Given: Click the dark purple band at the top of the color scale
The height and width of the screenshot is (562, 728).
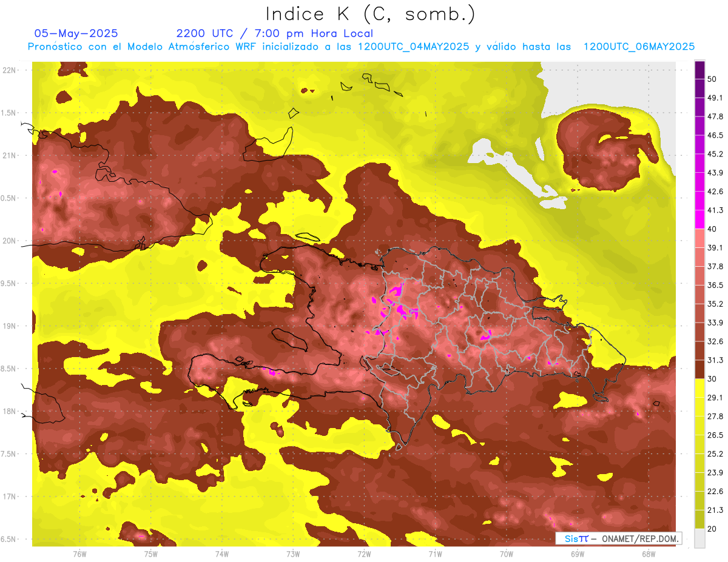Looking at the screenshot, I should click(x=699, y=70).
